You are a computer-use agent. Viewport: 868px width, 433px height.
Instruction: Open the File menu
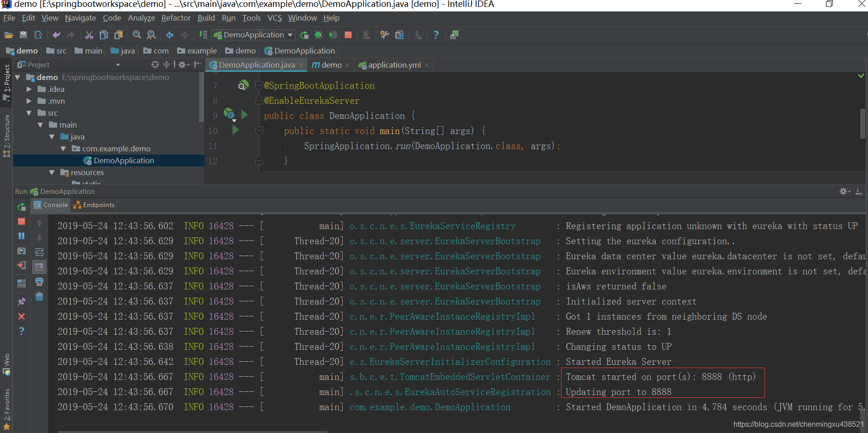pyautogui.click(x=9, y=18)
